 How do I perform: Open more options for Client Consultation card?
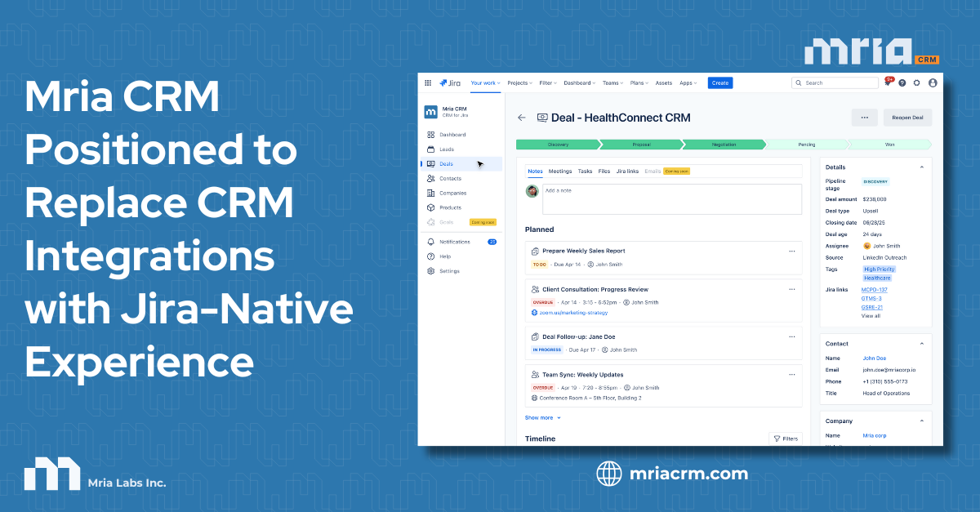(791, 289)
